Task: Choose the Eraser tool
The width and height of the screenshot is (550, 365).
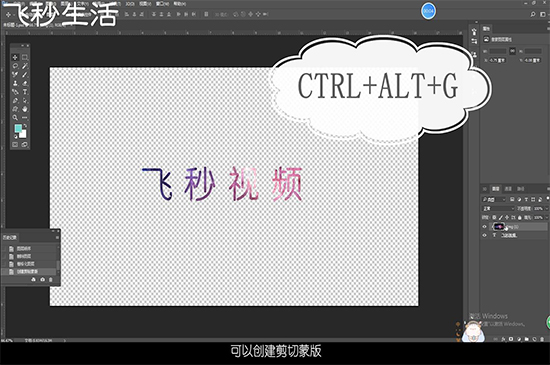Action: 25,83
